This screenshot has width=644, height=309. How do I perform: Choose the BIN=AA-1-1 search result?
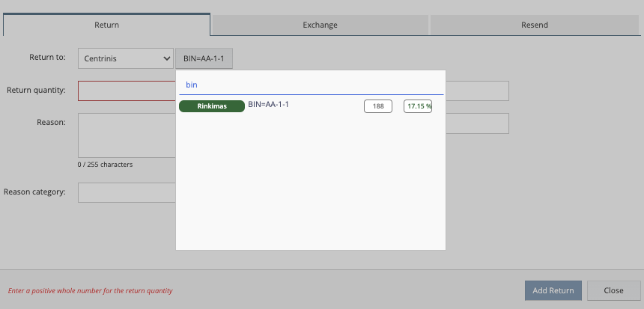(268, 105)
